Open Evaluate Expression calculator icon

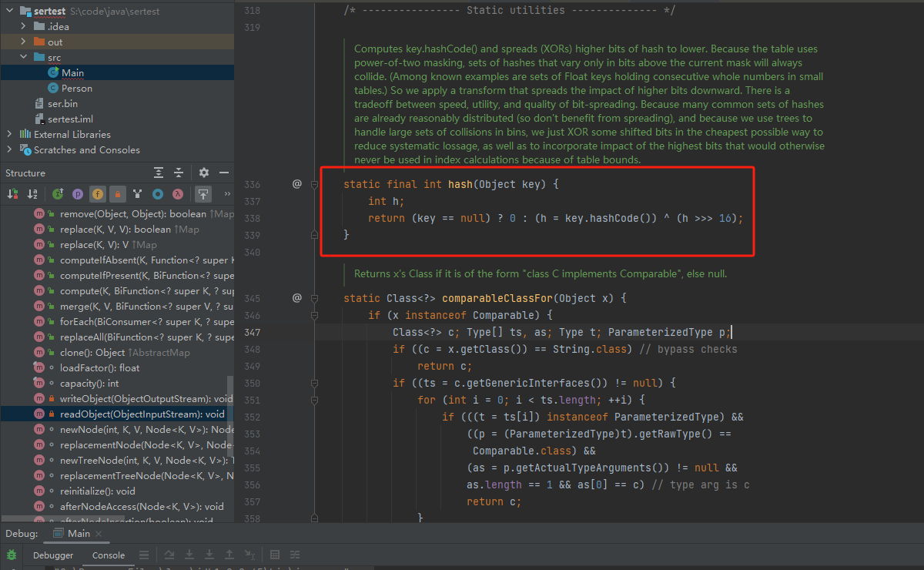[x=275, y=555]
